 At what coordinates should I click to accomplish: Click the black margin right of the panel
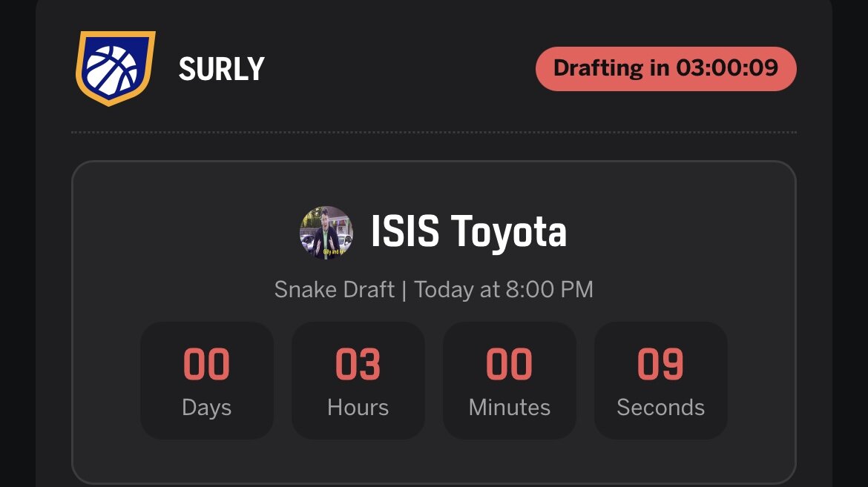click(851, 245)
